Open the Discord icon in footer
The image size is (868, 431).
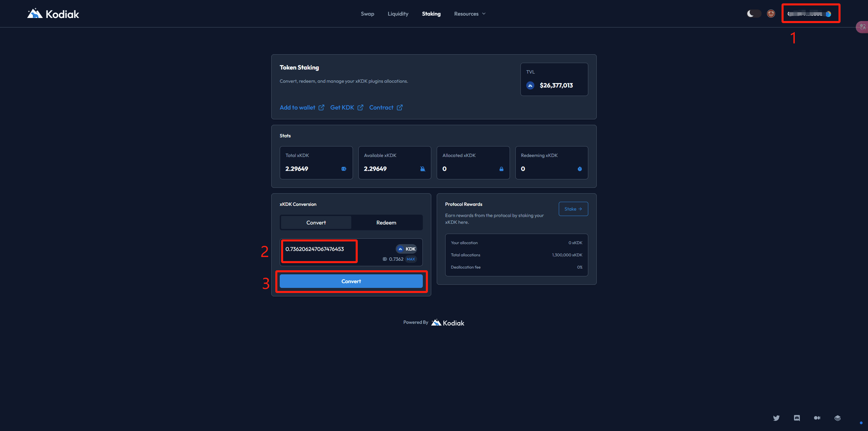[x=797, y=418]
